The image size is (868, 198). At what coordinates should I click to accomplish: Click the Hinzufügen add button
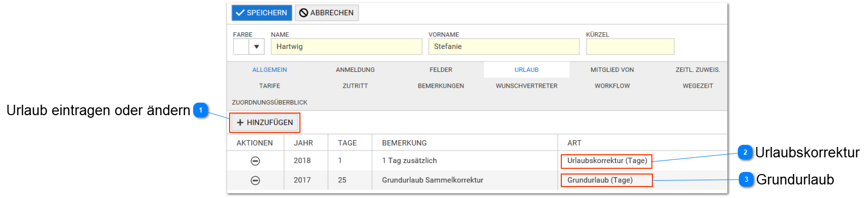265,122
